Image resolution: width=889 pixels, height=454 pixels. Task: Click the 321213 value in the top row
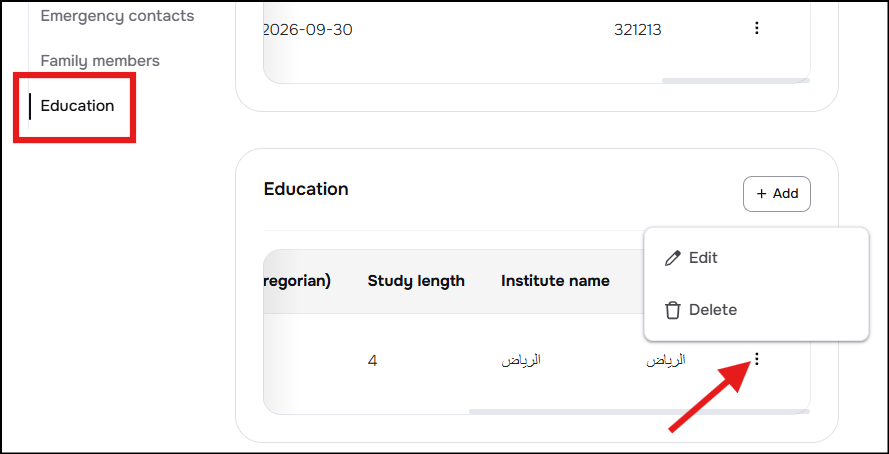tap(637, 30)
